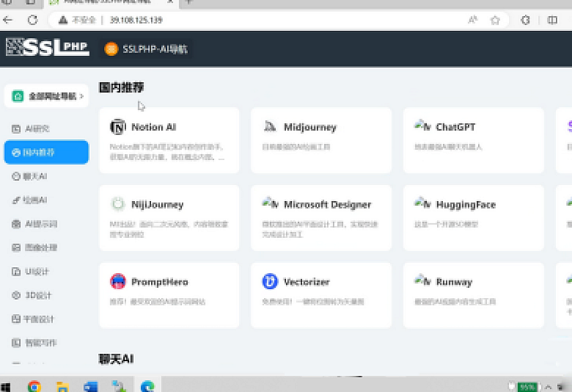The width and height of the screenshot is (572, 392).
Task: Open the SSLPHP-AI导航 header menu
Action: 148,49
